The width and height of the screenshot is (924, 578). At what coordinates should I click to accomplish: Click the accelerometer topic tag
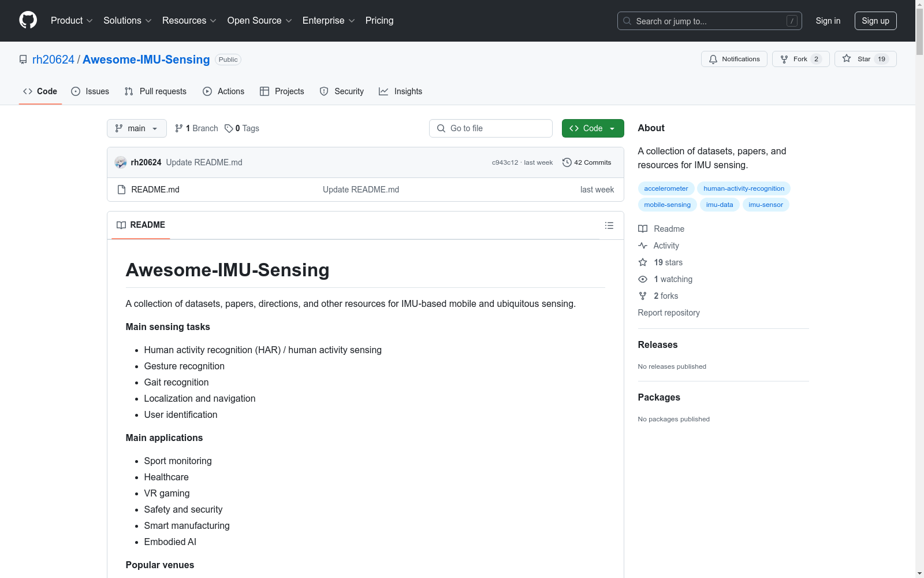[666, 188]
